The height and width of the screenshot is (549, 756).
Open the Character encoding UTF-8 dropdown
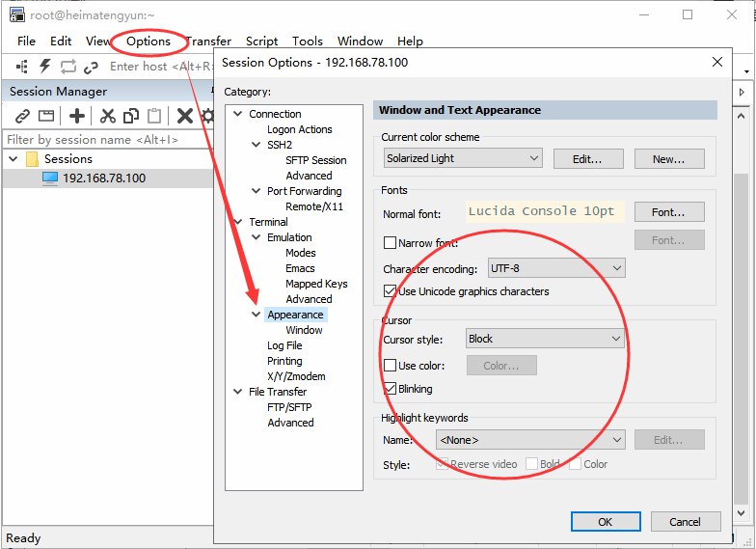[556, 268]
